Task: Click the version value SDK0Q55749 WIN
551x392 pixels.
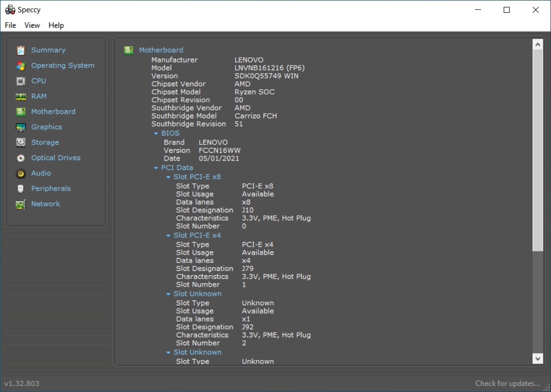Action: click(267, 76)
